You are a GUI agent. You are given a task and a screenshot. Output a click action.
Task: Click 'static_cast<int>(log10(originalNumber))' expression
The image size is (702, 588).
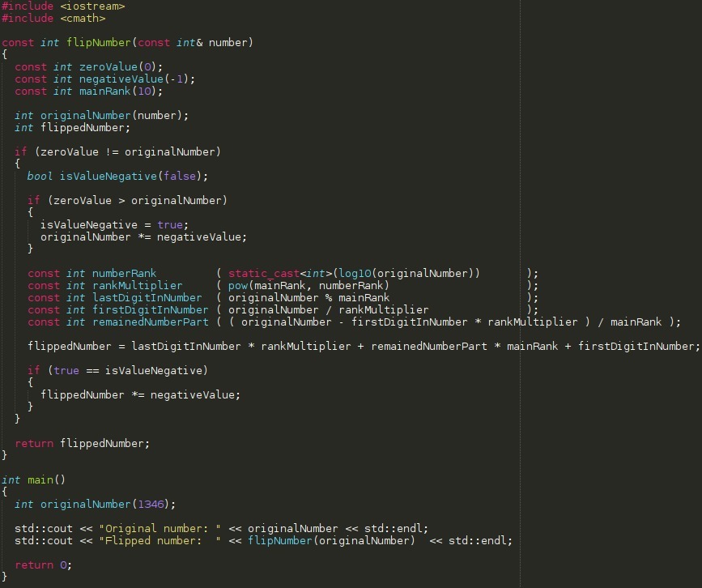coord(354,273)
